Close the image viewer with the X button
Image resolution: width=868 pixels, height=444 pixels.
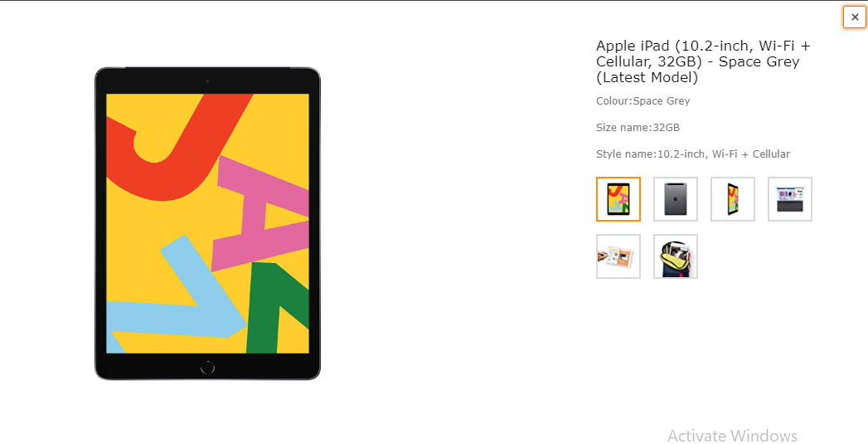855,17
